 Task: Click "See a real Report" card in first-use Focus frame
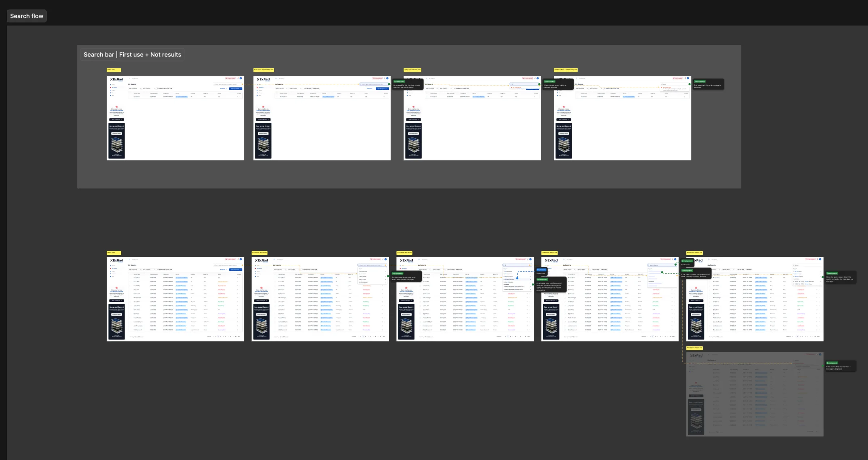(x=263, y=141)
